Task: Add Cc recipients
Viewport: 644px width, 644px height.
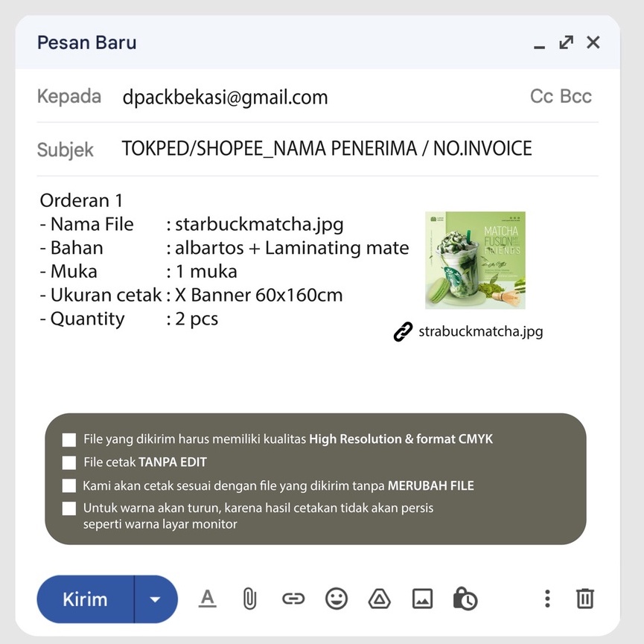Action: (542, 97)
